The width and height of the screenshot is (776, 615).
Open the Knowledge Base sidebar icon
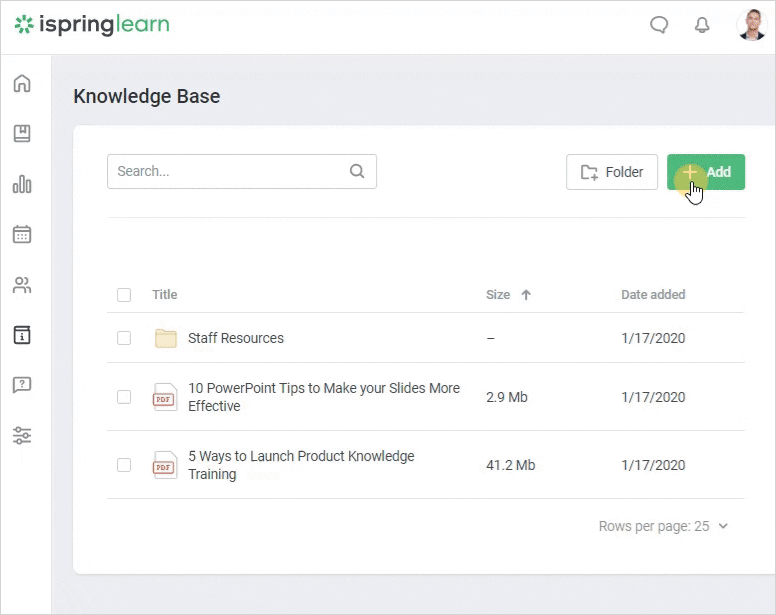22,335
